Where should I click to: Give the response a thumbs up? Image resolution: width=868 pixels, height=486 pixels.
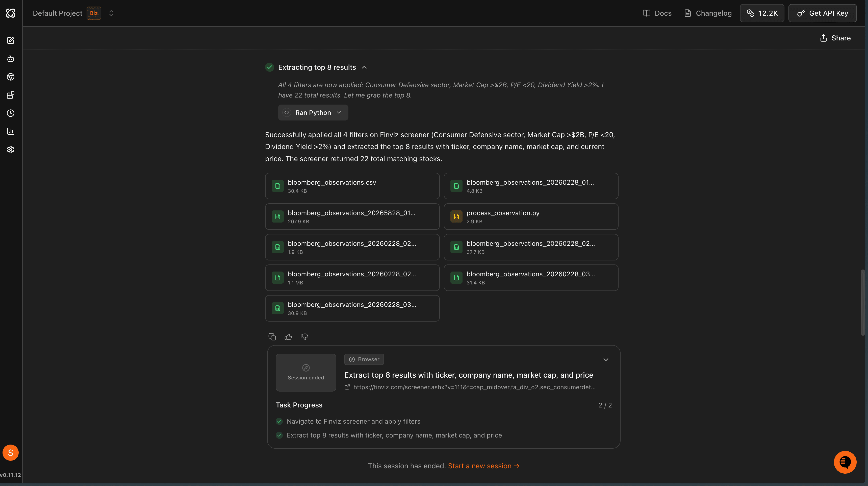click(288, 336)
